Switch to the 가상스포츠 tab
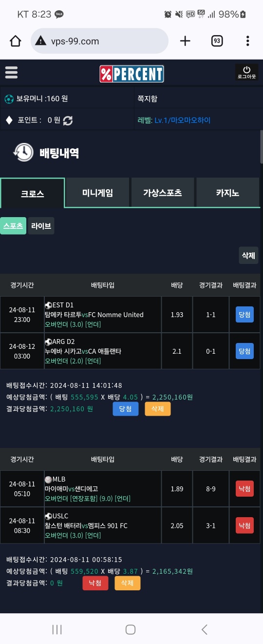Screen dimensions: 263x644 tap(163, 192)
